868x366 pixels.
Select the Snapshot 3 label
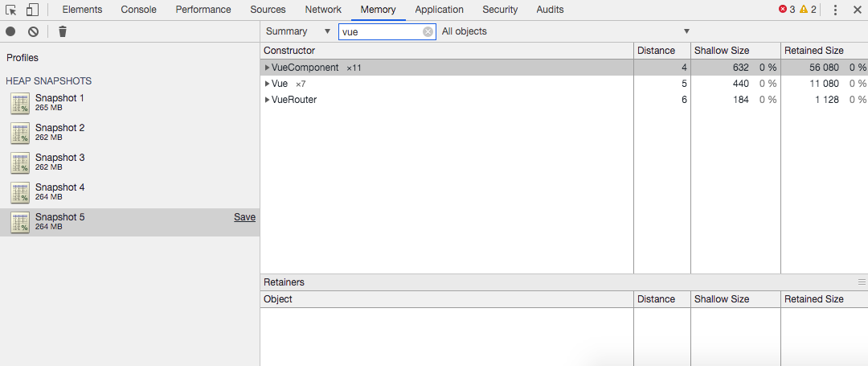point(59,158)
